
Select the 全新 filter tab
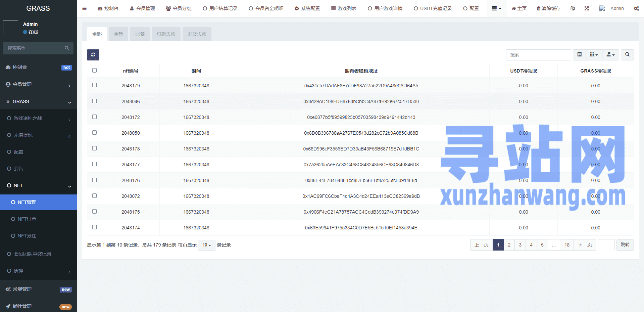(118, 34)
